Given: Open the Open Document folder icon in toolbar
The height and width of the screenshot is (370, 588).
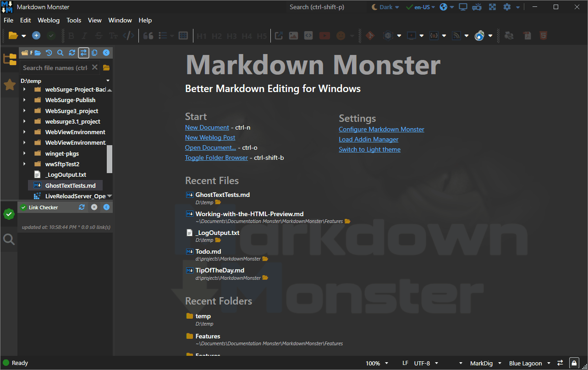Looking at the screenshot, I should tap(13, 35).
